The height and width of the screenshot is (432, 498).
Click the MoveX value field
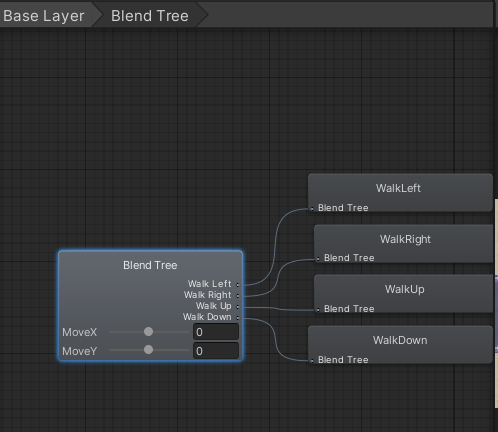pos(216,332)
